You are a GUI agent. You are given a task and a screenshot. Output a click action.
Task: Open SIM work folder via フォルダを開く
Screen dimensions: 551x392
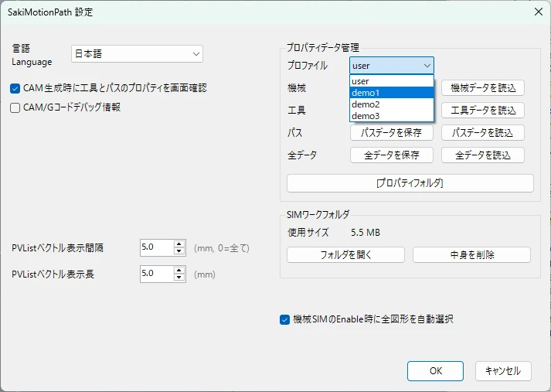tap(345, 255)
